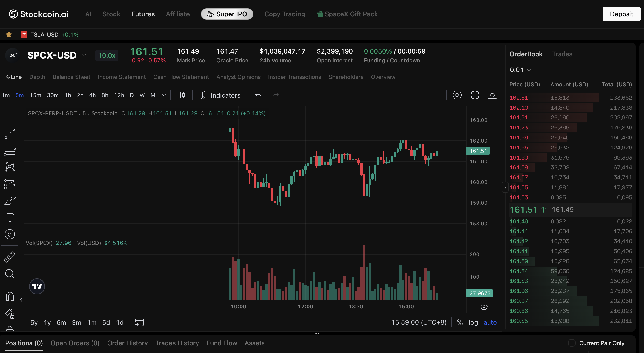
Task: Take a chart snapshot with camera icon
Action: tap(492, 95)
